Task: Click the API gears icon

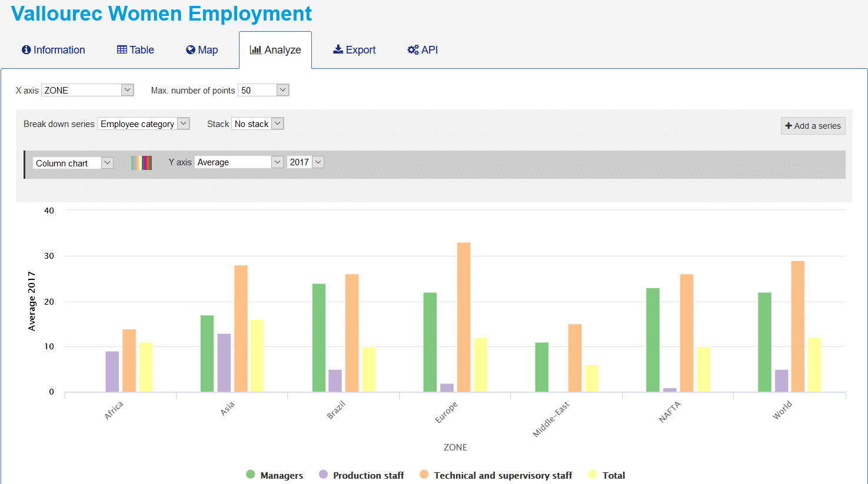Action: click(x=413, y=50)
